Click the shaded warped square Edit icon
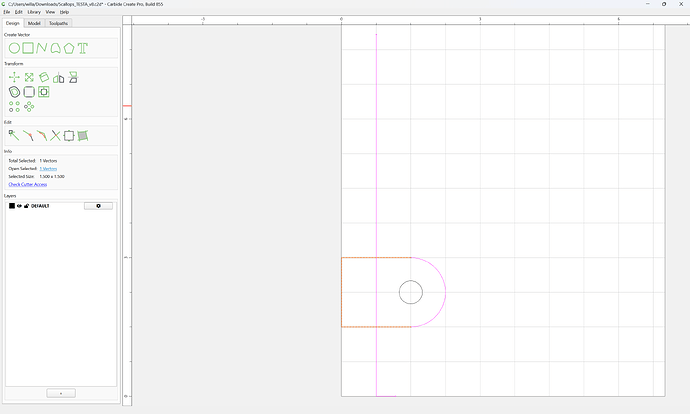 tap(83, 136)
